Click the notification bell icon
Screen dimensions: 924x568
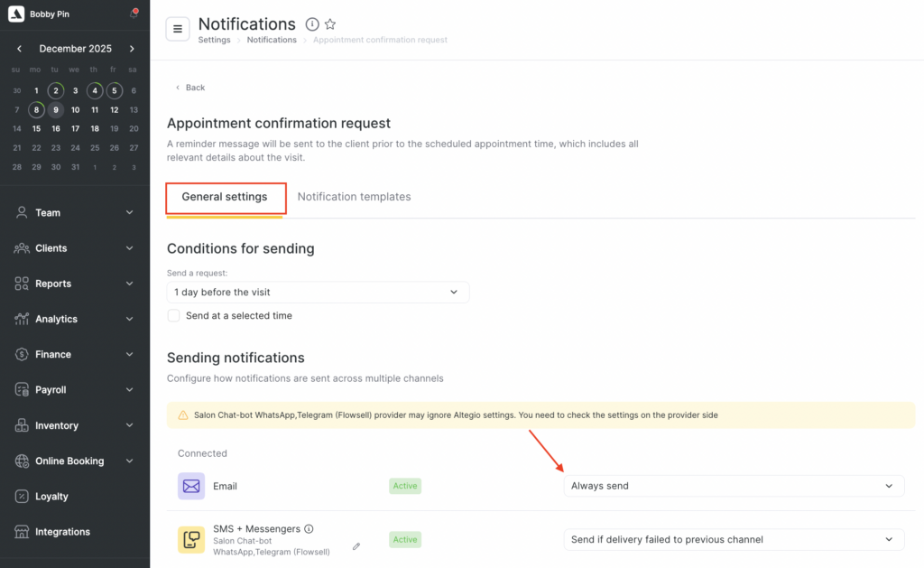click(134, 14)
